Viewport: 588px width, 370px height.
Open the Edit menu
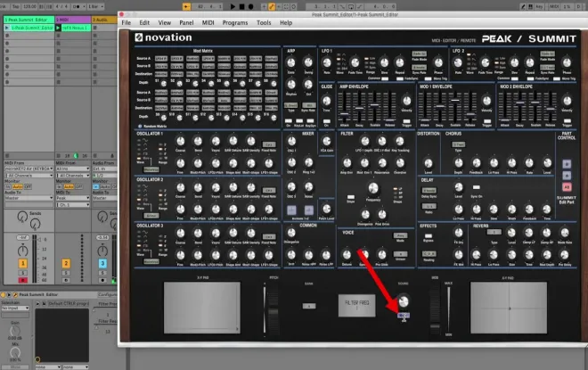pos(144,22)
